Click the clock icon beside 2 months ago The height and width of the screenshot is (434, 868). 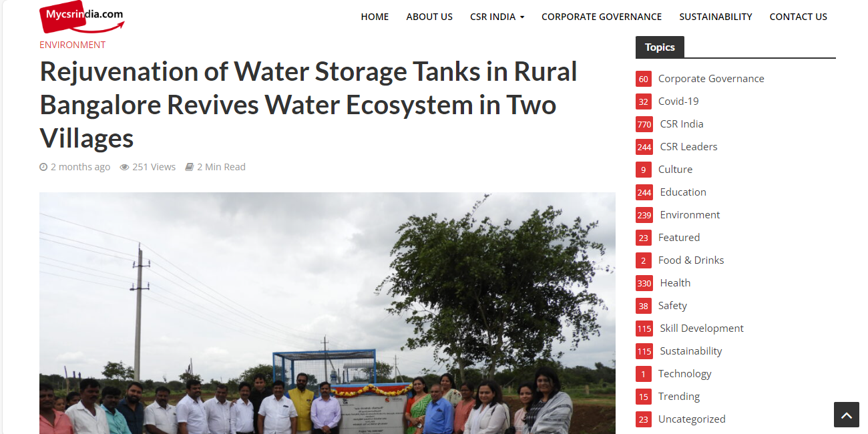(x=43, y=167)
